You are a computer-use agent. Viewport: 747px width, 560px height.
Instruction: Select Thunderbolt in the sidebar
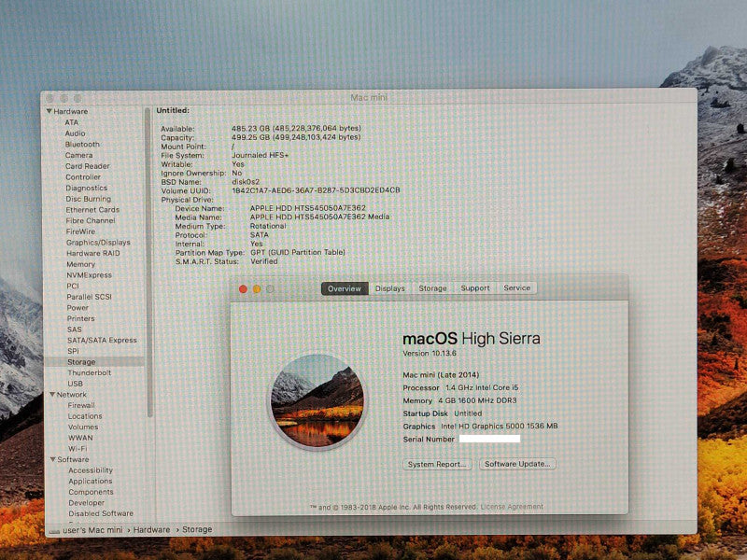click(x=90, y=372)
